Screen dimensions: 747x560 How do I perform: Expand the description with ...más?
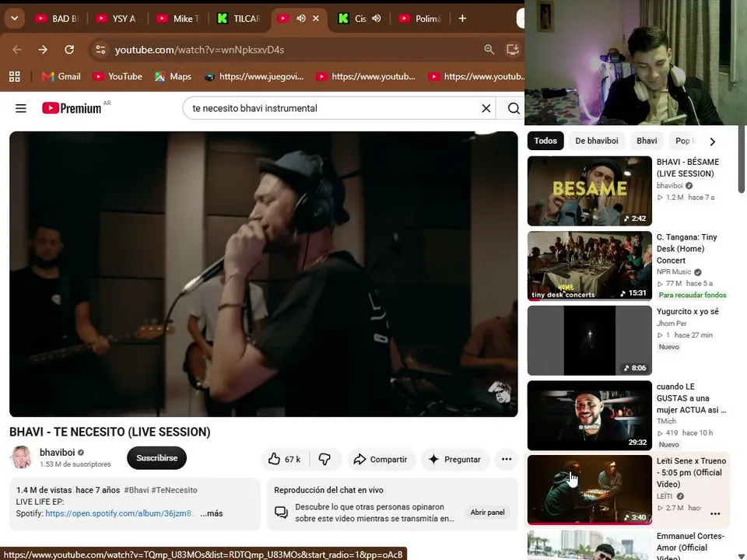[212, 513]
